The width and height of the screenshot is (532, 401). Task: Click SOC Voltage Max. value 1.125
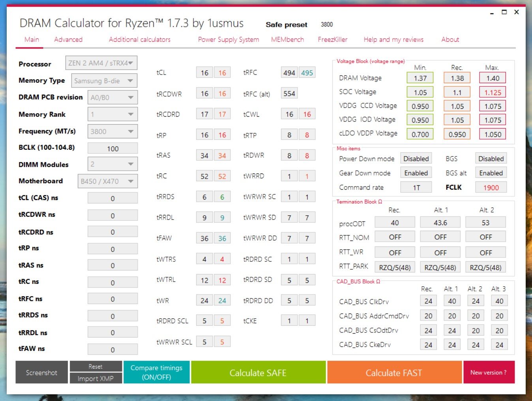[x=493, y=92]
